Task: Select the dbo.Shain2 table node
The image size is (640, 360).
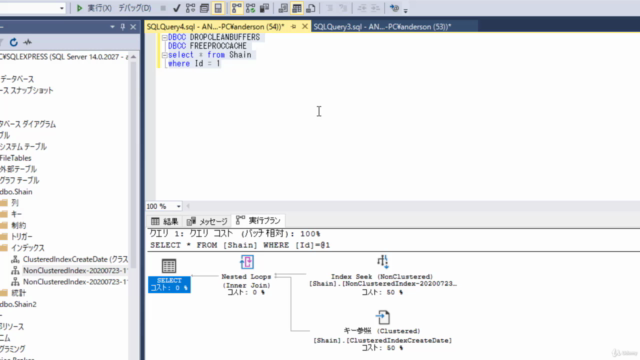Action: pyautogui.click(x=18, y=304)
